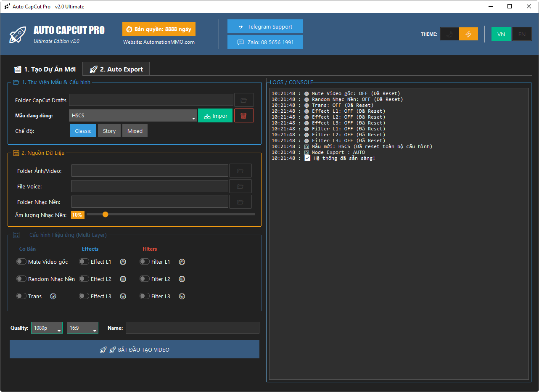
Task: Open settings gear for Effect L1
Action: click(123, 262)
